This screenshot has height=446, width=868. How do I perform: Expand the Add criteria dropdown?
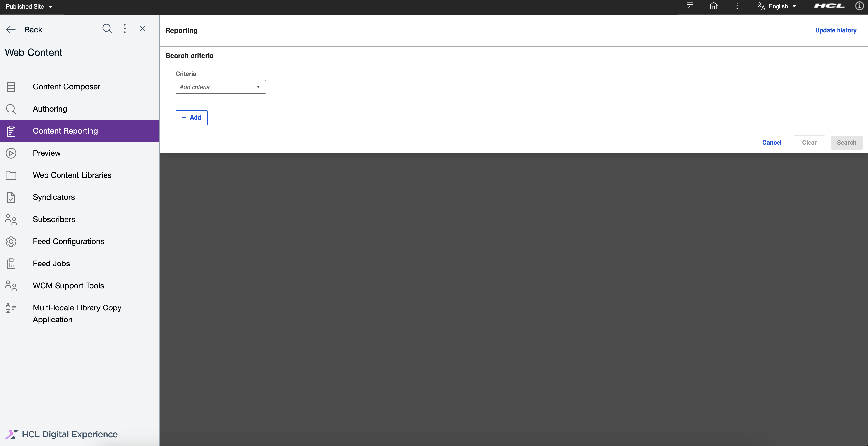tap(221, 87)
